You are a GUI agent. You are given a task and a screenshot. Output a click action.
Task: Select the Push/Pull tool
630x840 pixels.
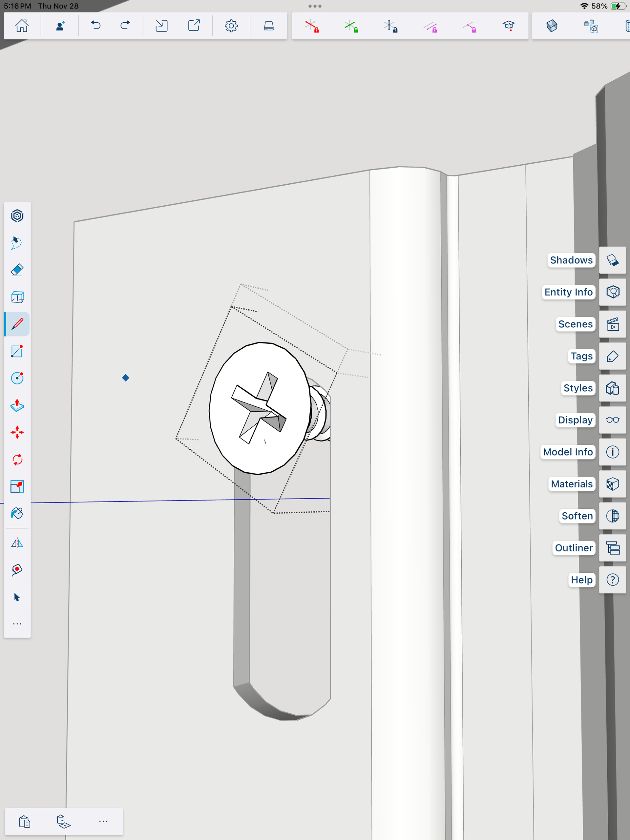(17, 406)
